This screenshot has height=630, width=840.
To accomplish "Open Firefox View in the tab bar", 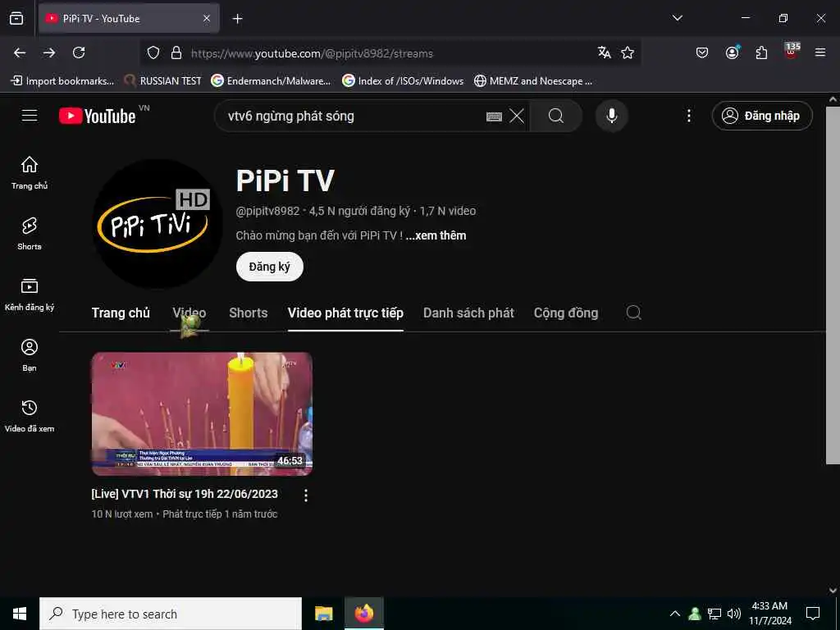I will tap(16, 18).
